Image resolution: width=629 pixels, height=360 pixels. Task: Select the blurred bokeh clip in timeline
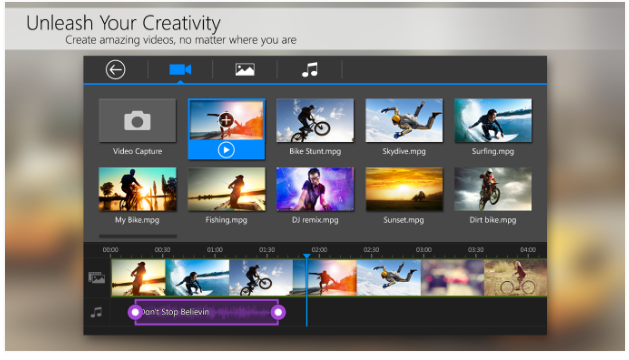click(x=452, y=278)
